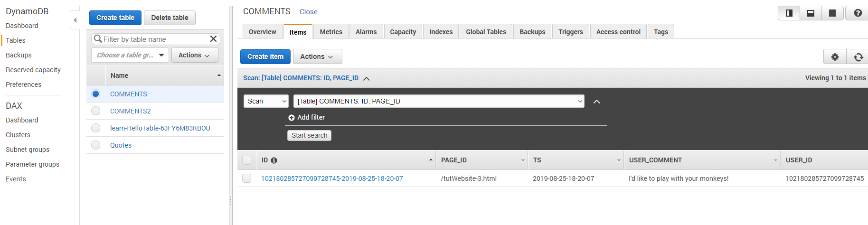The width and height of the screenshot is (868, 225).
Task: Open Events in DAX sidebar
Action: pos(16,179)
